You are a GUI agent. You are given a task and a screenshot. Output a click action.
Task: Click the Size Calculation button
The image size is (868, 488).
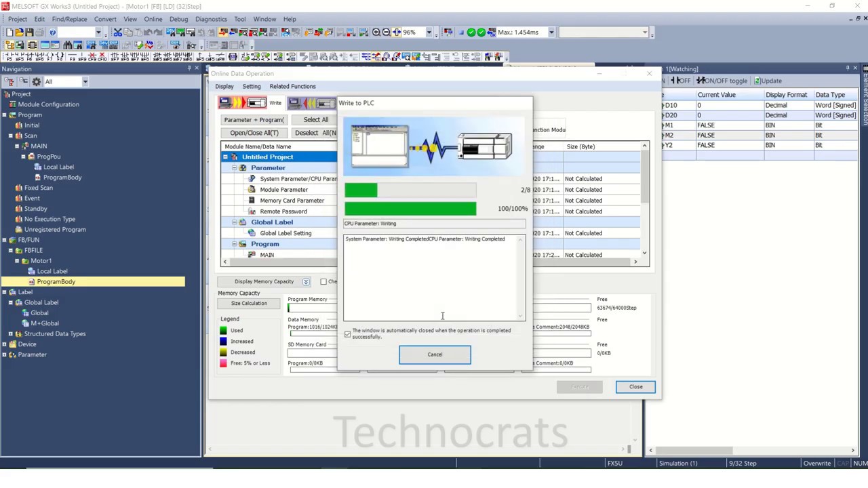[249, 304]
